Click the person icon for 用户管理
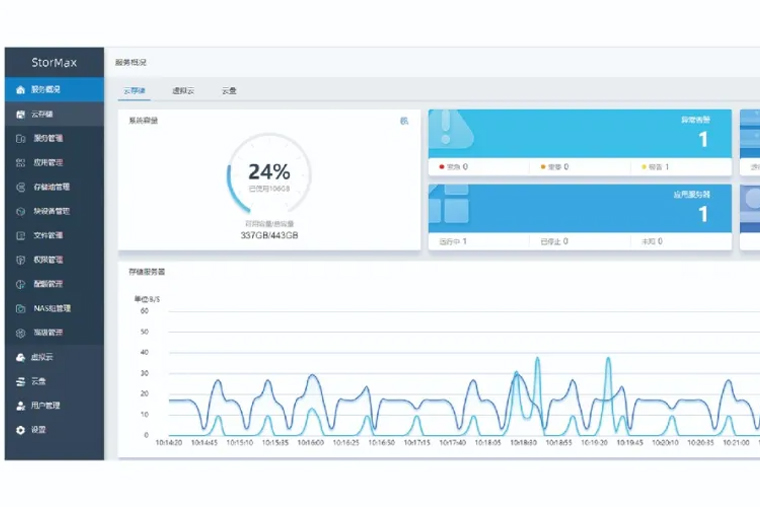760x507 pixels. 20,406
